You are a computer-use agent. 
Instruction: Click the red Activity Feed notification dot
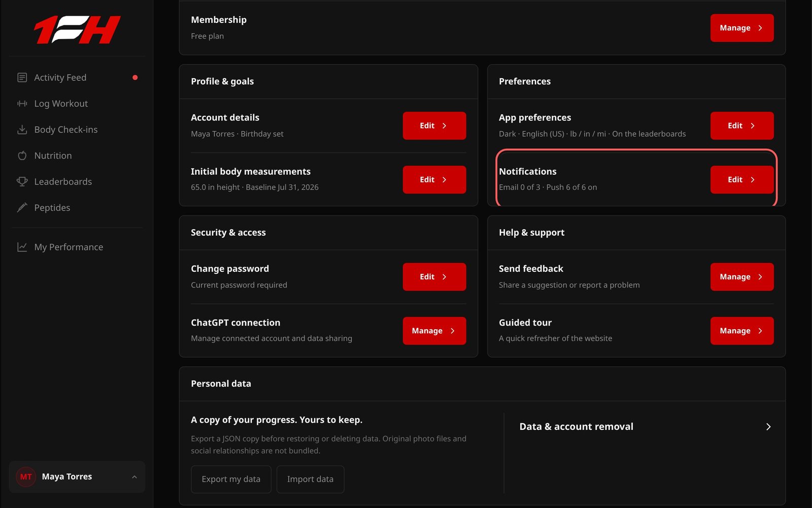click(x=135, y=77)
